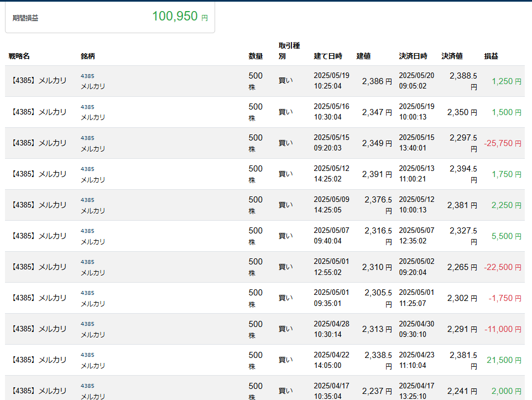Click entry price 2,313 円
The height and width of the screenshot is (400, 532).
[x=377, y=329]
